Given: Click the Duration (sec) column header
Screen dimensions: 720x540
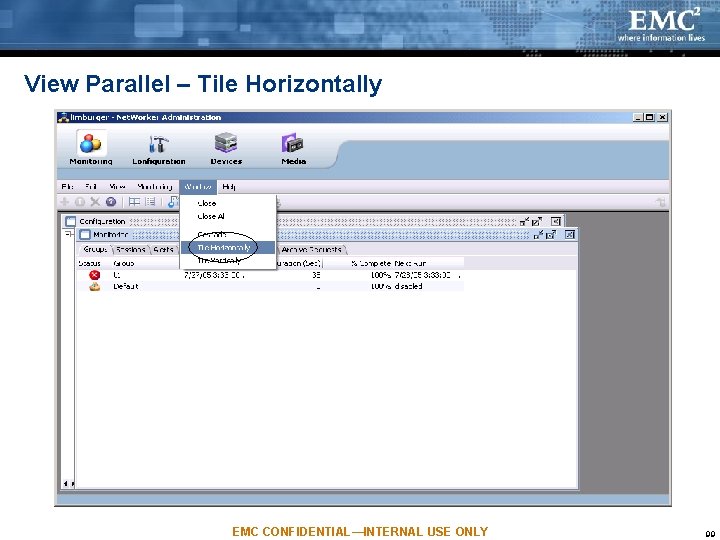Looking at the screenshot, I should 299,263.
